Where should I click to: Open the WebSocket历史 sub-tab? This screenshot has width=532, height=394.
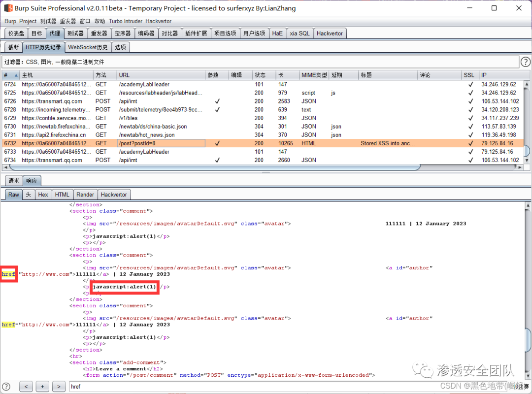point(88,47)
